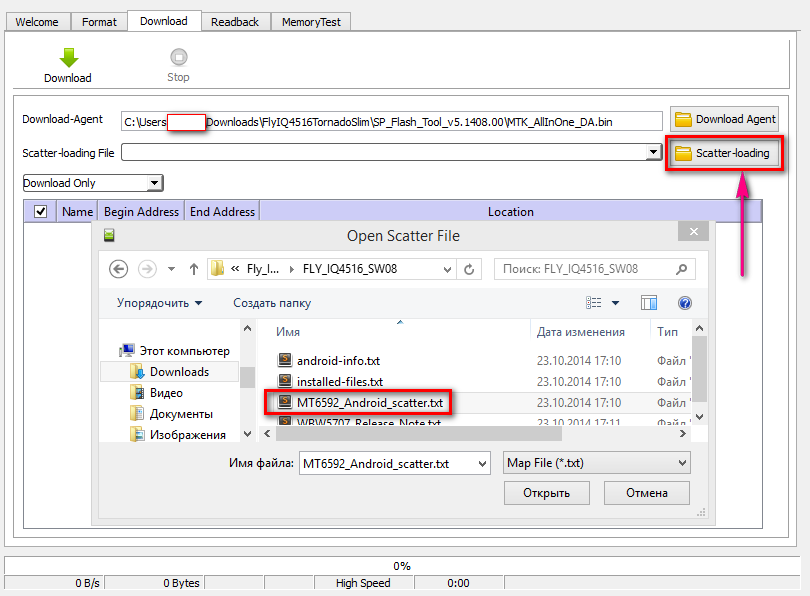Click the Открыть button
Screen dimensions: 810x596
546,493
